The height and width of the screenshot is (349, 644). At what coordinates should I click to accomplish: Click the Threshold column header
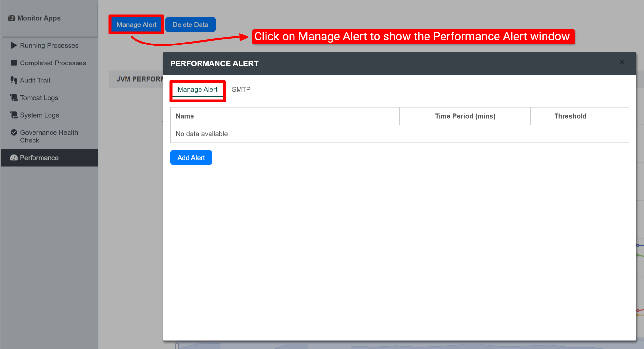point(570,116)
